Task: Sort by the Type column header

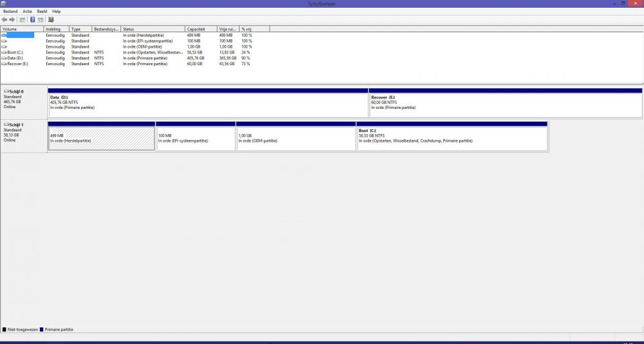Action: point(81,29)
